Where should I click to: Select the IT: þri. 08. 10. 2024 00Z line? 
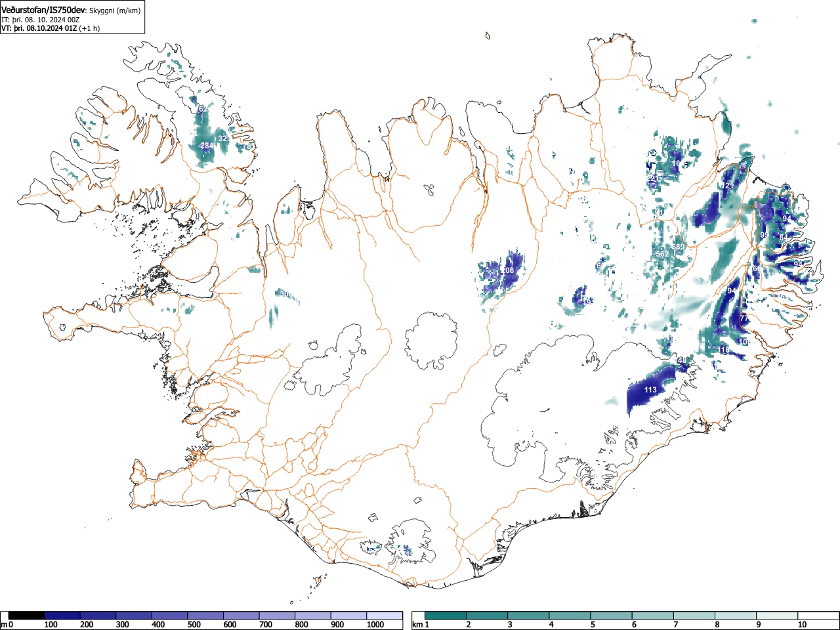(x=41, y=20)
